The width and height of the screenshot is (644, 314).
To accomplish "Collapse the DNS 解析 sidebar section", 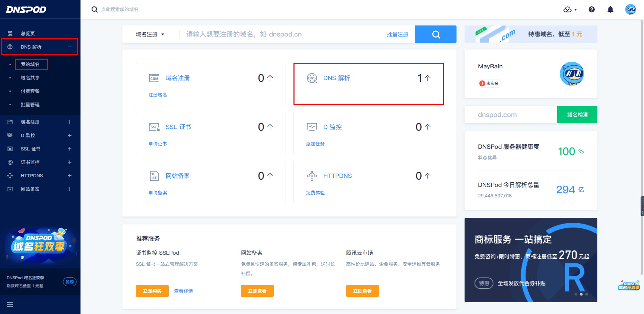I will coord(70,47).
